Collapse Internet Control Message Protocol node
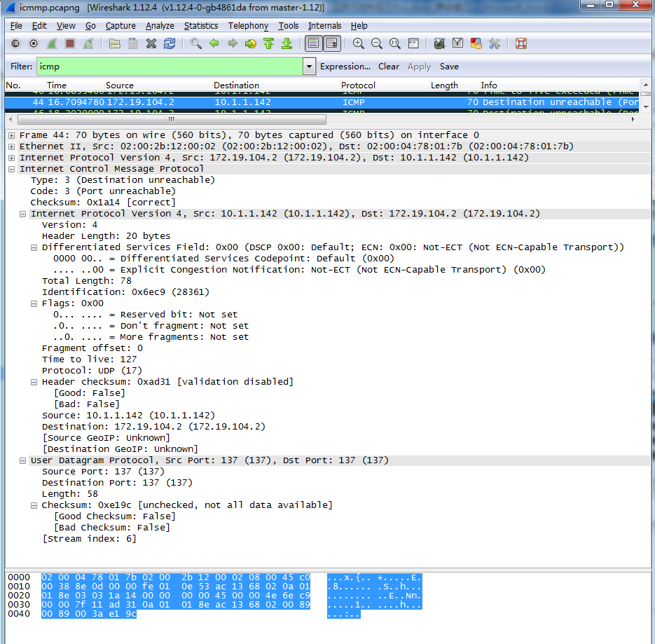The height and width of the screenshot is (644, 655). (x=12, y=170)
